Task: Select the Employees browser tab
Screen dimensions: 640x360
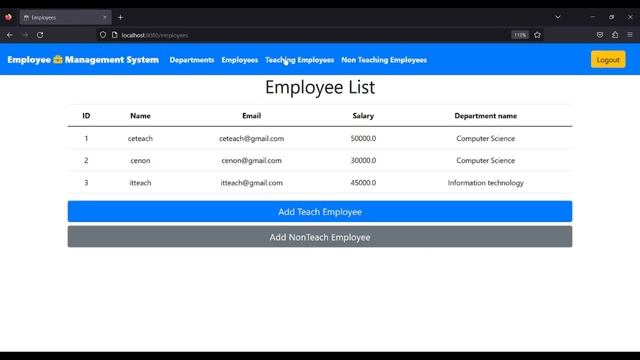Action: (65, 18)
